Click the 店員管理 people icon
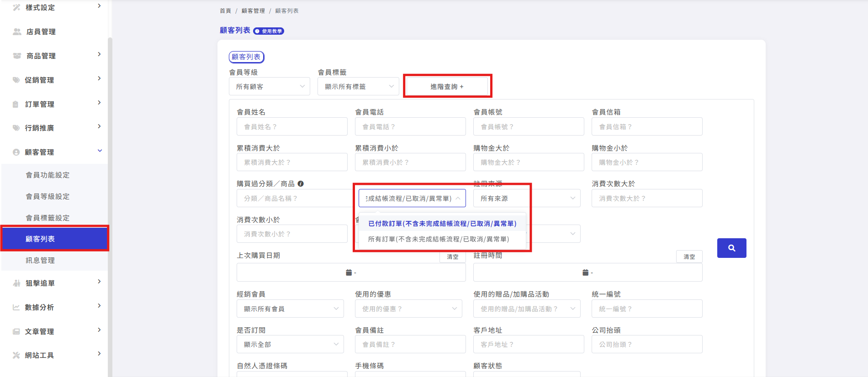Viewport: 868px width, 377px height. [17, 31]
